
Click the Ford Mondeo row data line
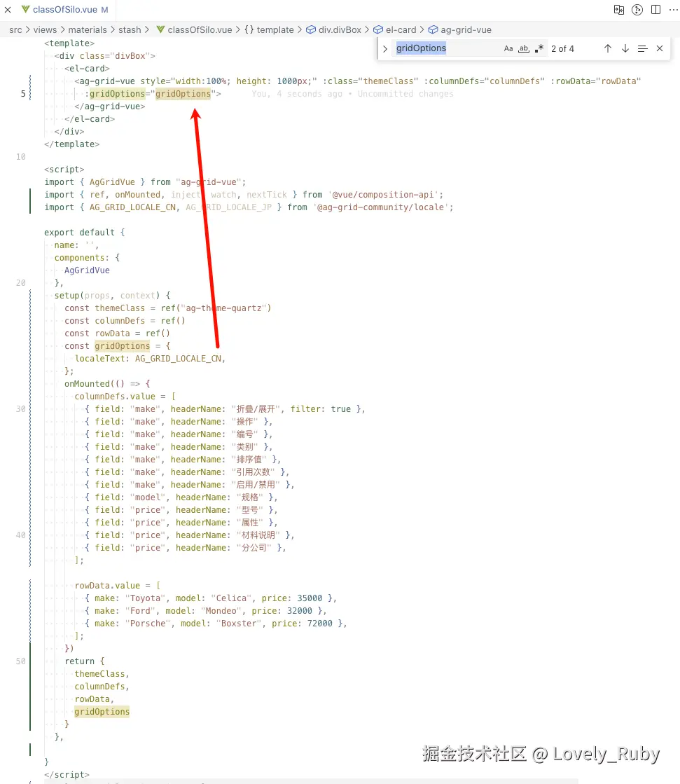pyautogui.click(x=205, y=610)
